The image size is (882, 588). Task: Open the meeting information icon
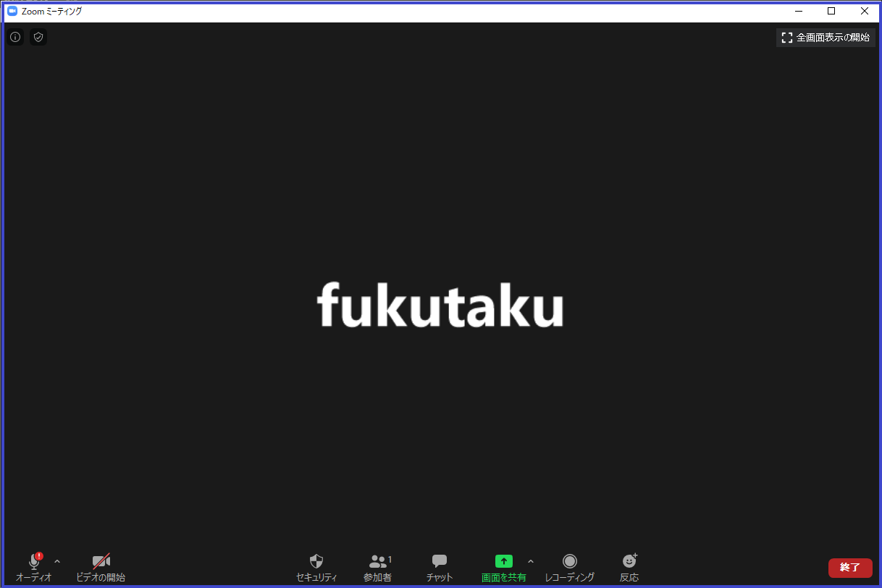(x=15, y=37)
